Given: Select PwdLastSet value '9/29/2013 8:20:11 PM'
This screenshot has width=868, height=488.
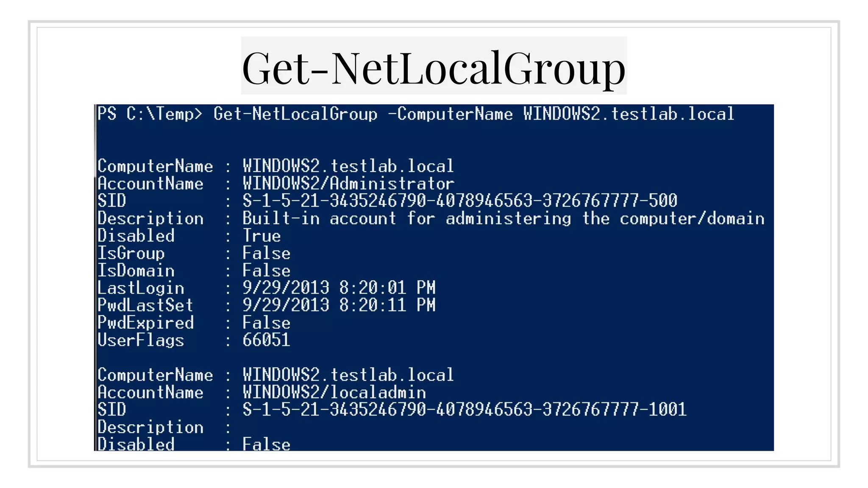Looking at the screenshot, I should [x=339, y=305].
